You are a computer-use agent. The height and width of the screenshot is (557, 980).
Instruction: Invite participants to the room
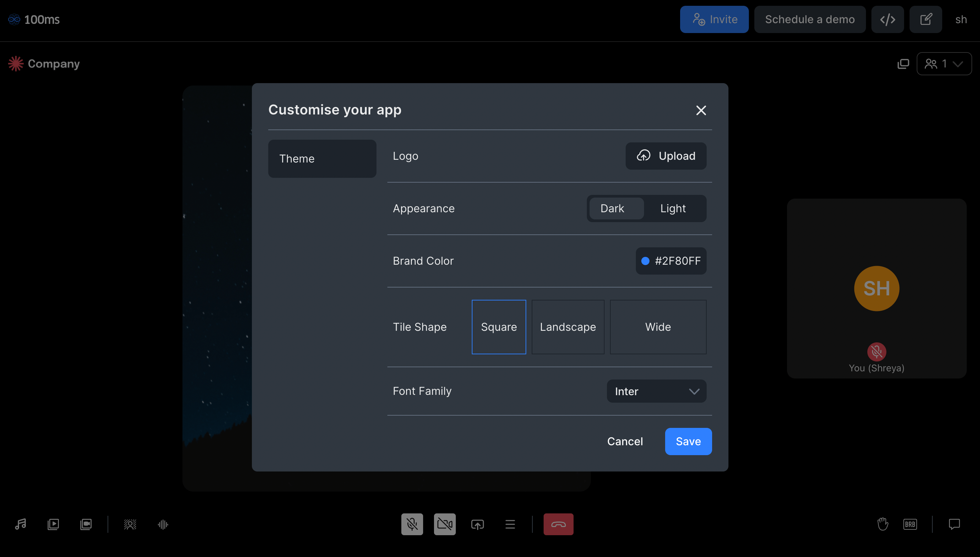coord(714,19)
